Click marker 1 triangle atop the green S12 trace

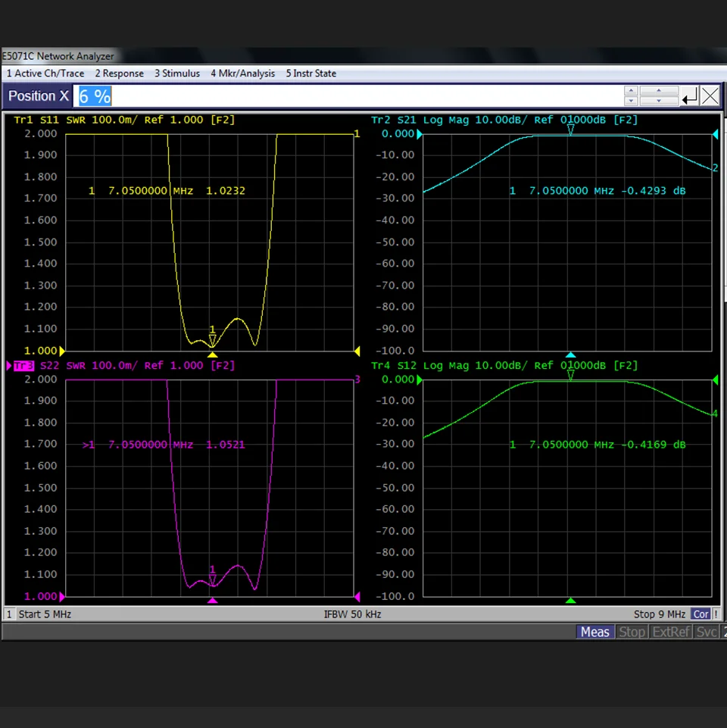tap(570, 376)
